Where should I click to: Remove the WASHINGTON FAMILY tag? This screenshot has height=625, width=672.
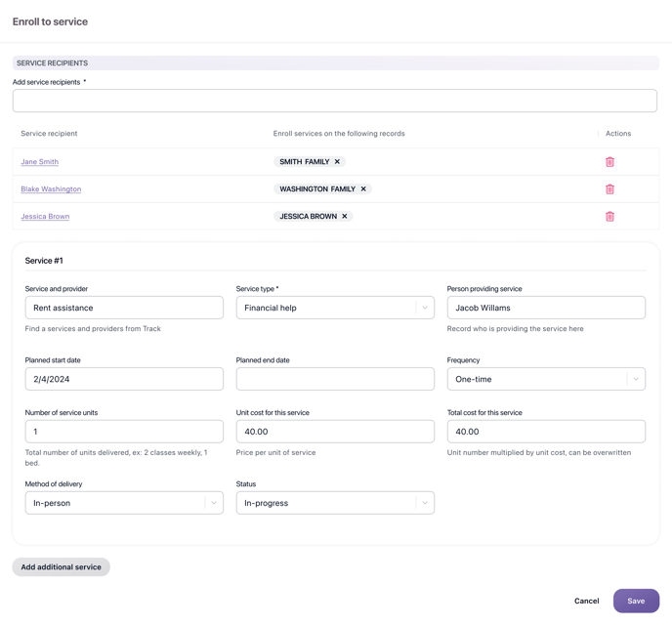363,189
